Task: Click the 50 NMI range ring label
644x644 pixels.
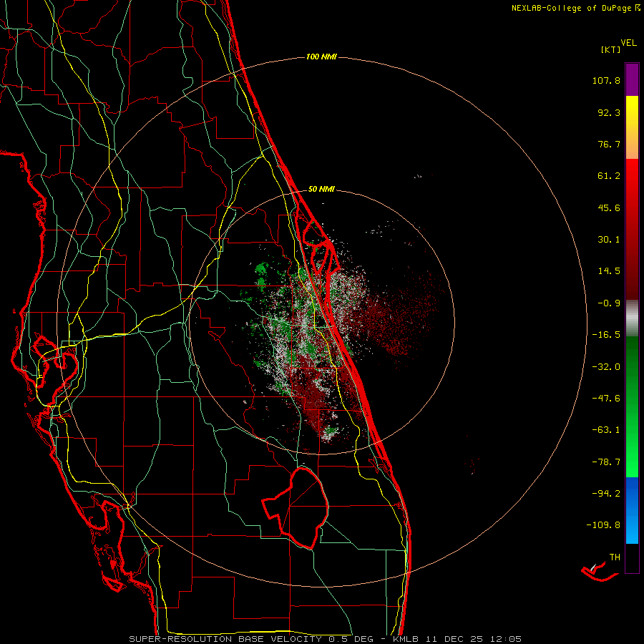Action: (321, 190)
